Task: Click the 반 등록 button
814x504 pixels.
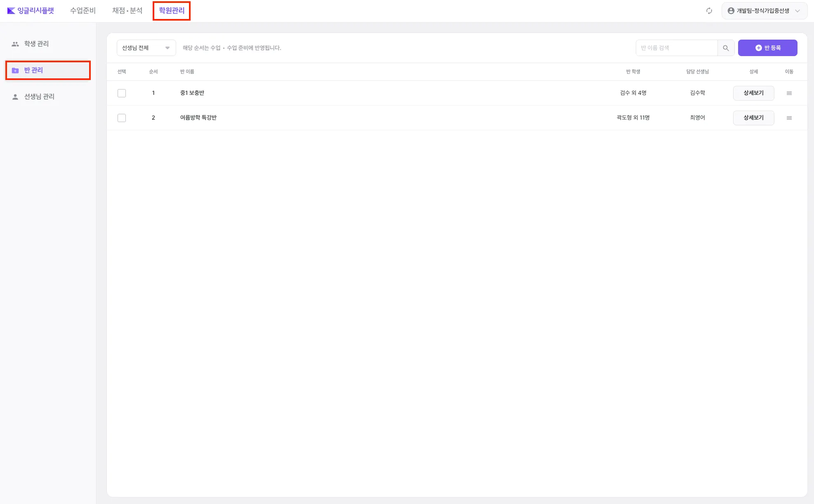Action: [767, 48]
